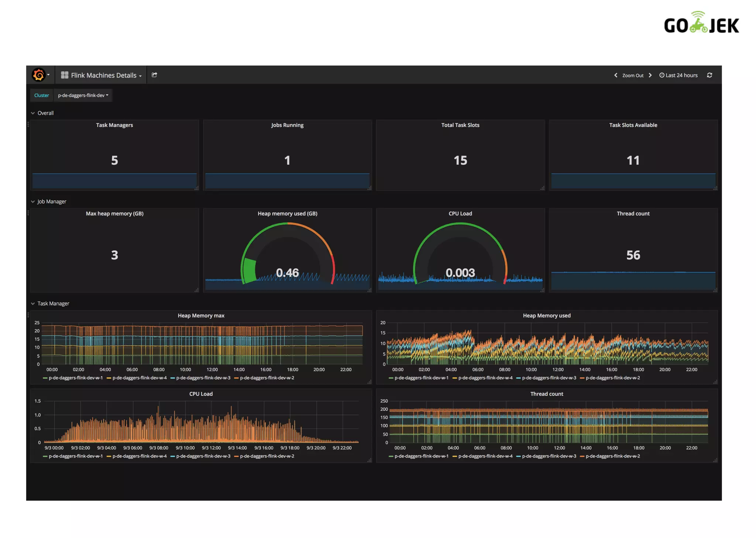This screenshot has width=756, height=538.
Task: Shift time range forward with right arrow
Action: [x=650, y=75]
